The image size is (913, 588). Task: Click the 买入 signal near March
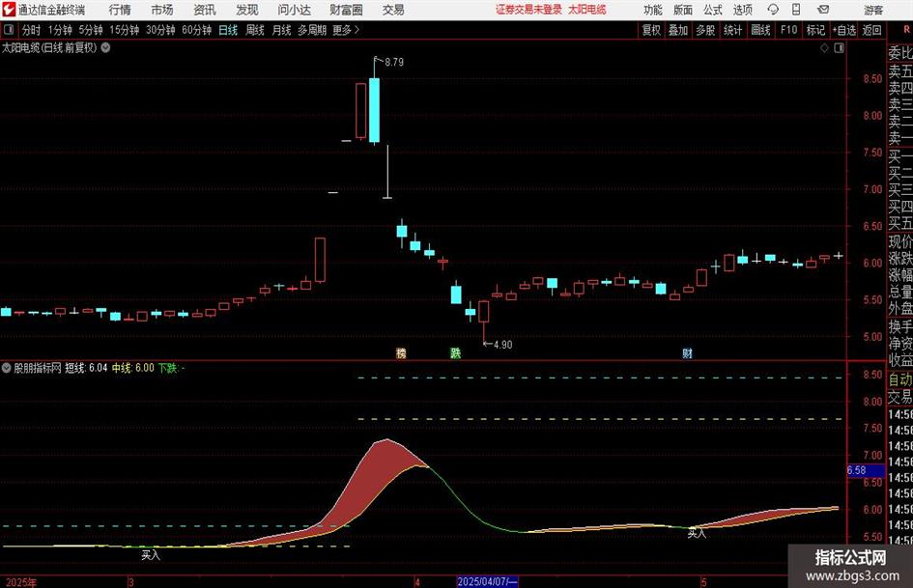(x=151, y=555)
